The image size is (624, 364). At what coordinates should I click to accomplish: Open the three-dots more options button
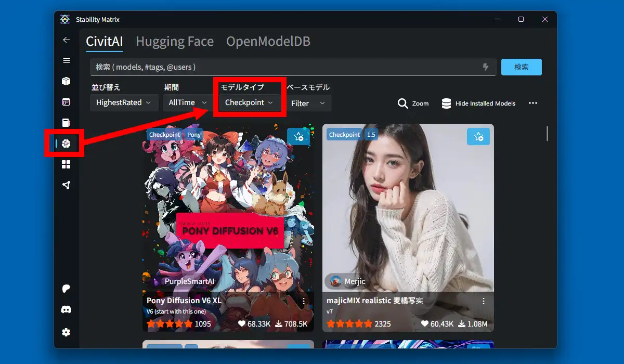(533, 103)
